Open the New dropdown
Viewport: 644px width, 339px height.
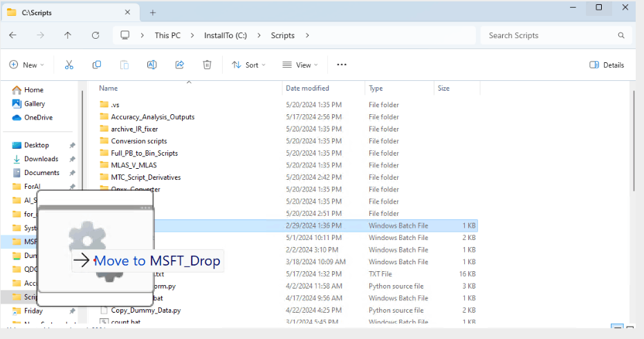[x=27, y=65]
